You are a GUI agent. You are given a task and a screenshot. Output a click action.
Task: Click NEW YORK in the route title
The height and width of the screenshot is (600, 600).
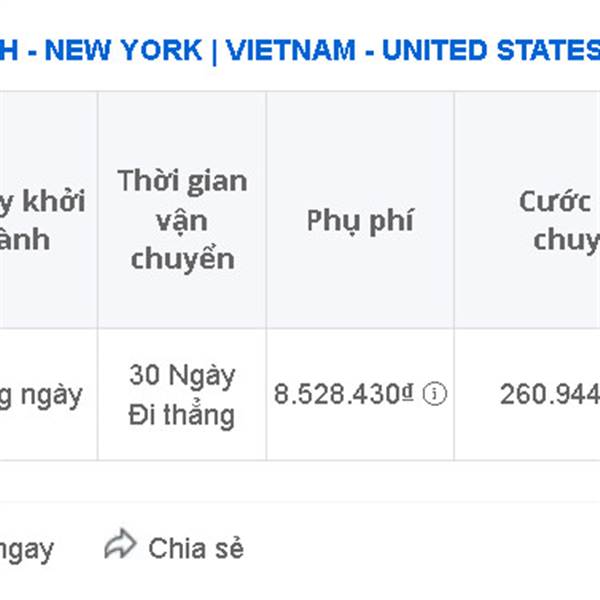click(x=123, y=50)
